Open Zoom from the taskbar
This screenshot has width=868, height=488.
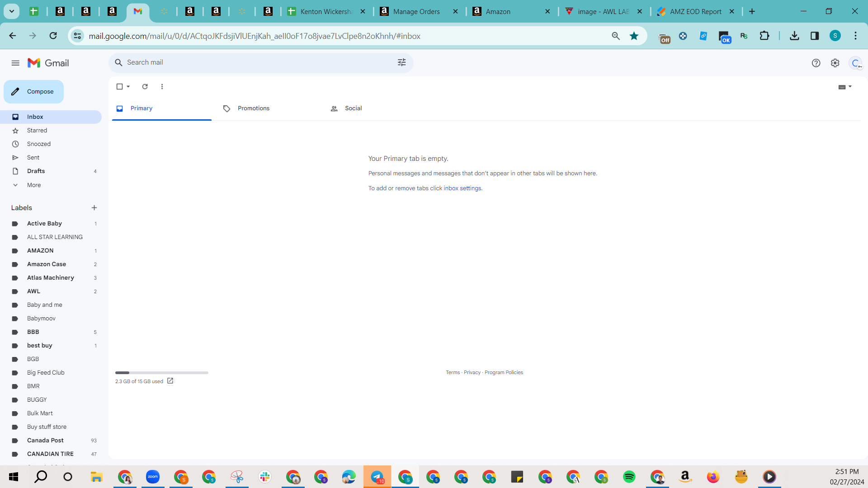(x=153, y=477)
